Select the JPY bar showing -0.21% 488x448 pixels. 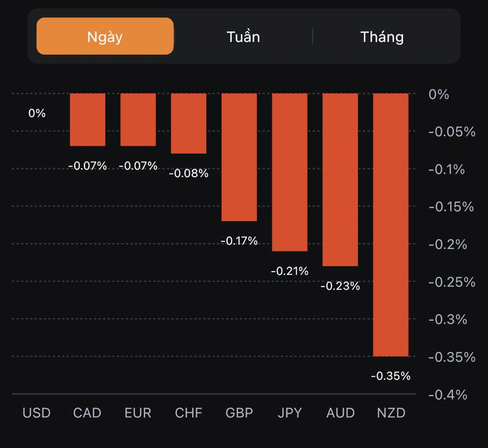pos(290,172)
